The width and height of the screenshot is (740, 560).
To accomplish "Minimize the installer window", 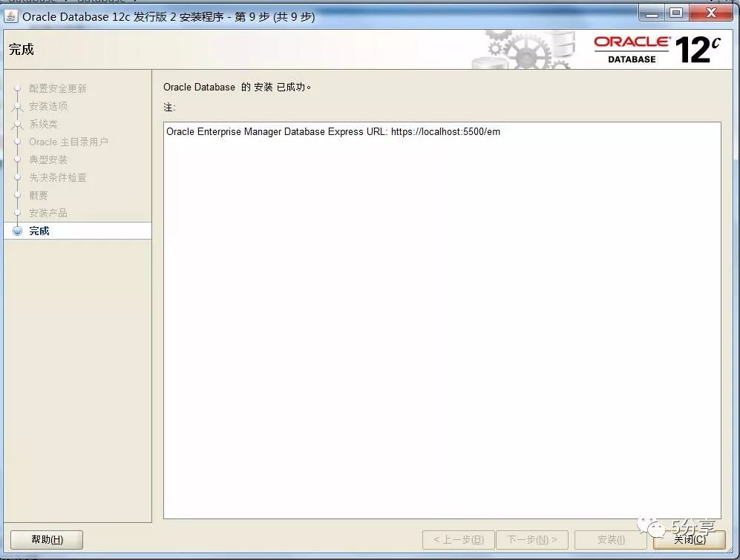I will 652,13.
